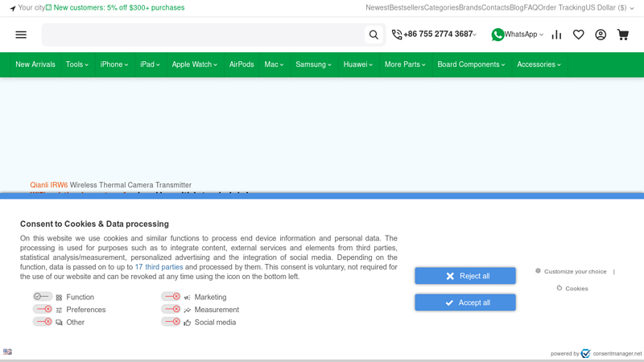The width and height of the screenshot is (644, 362).
Task: Open the 17 third parties link
Action: tap(159, 267)
